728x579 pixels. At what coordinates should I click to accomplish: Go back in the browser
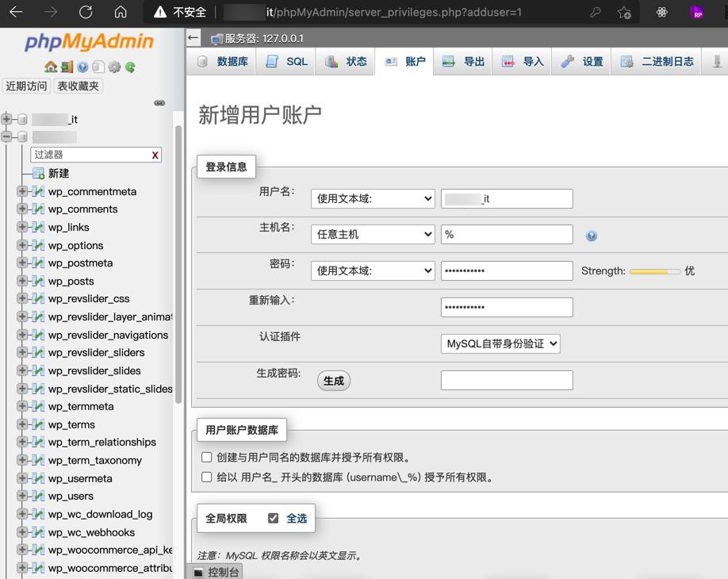coord(16,12)
